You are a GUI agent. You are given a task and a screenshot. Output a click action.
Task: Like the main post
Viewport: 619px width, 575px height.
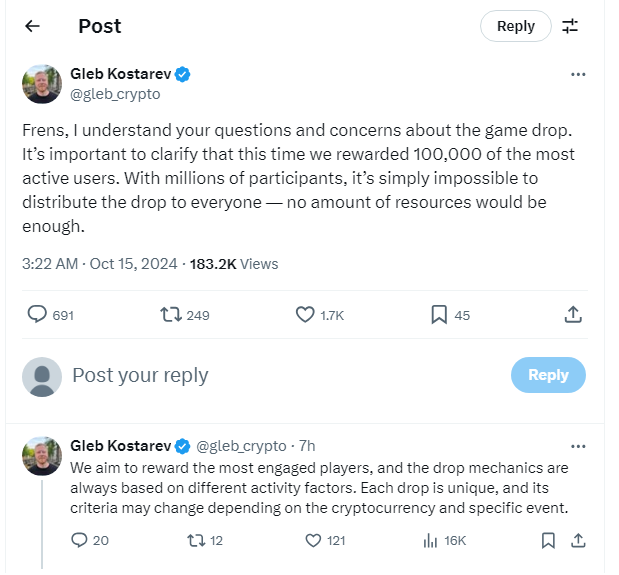pyautogui.click(x=306, y=315)
